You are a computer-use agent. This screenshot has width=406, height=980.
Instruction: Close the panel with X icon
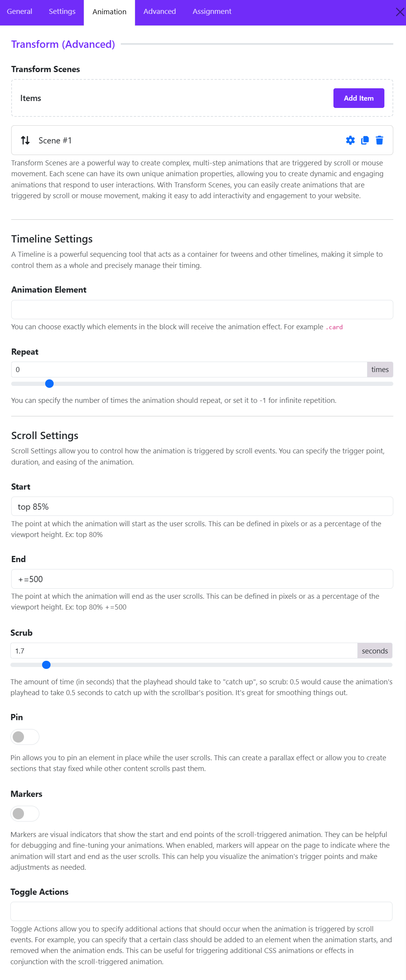coord(400,12)
